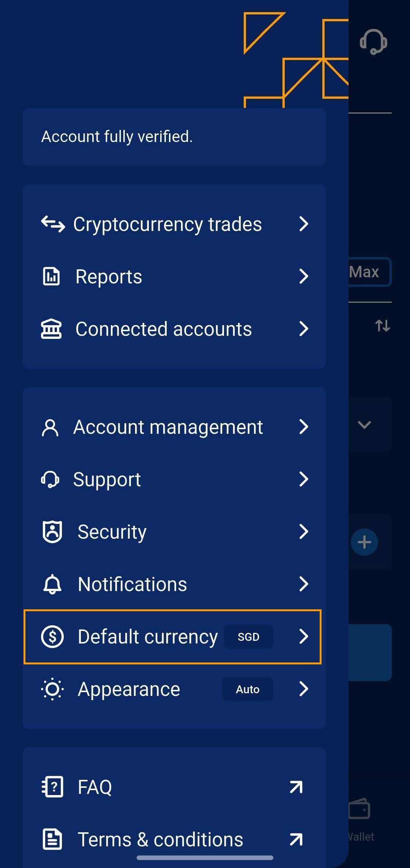Tap the headset support icon at top right
This screenshot has height=868, width=410.
tap(373, 42)
